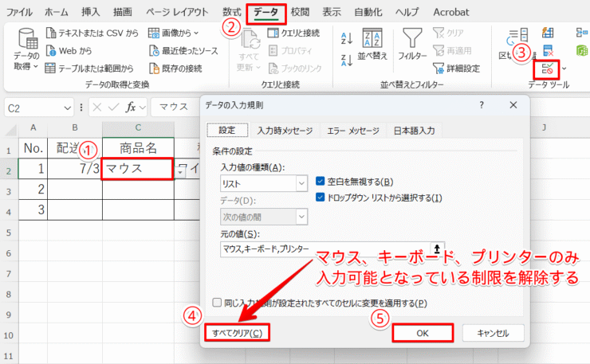590x364 pixels.
Task: Click the キャンセル button
Action: 493,333
